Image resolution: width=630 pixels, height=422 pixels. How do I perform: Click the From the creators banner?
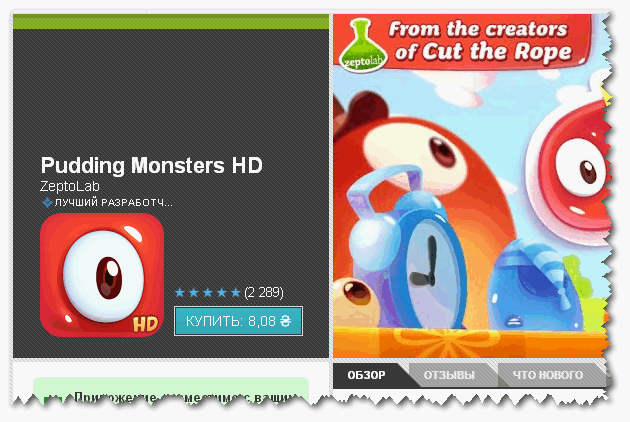pyautogui.click(x=461, y=42)
